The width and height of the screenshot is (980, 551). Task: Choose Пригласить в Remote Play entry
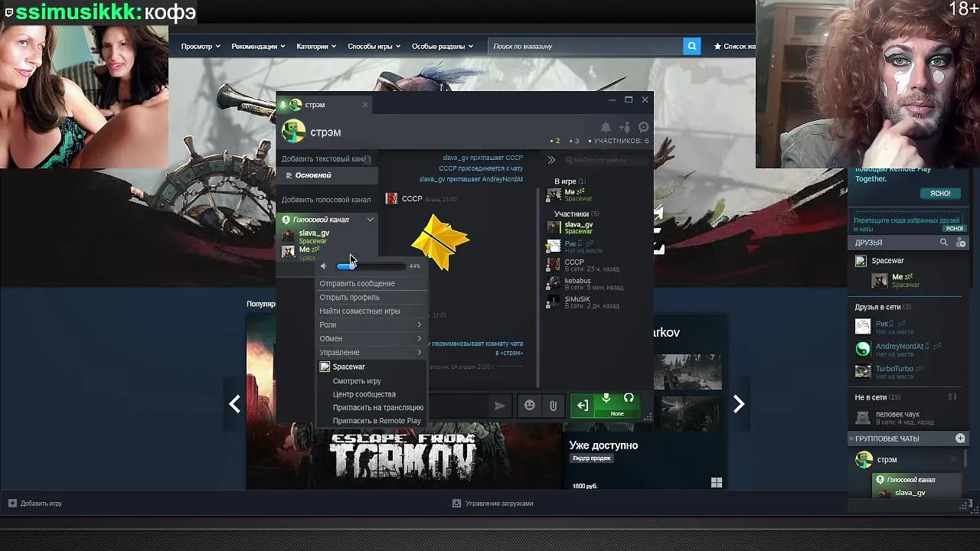pos(377,421)
